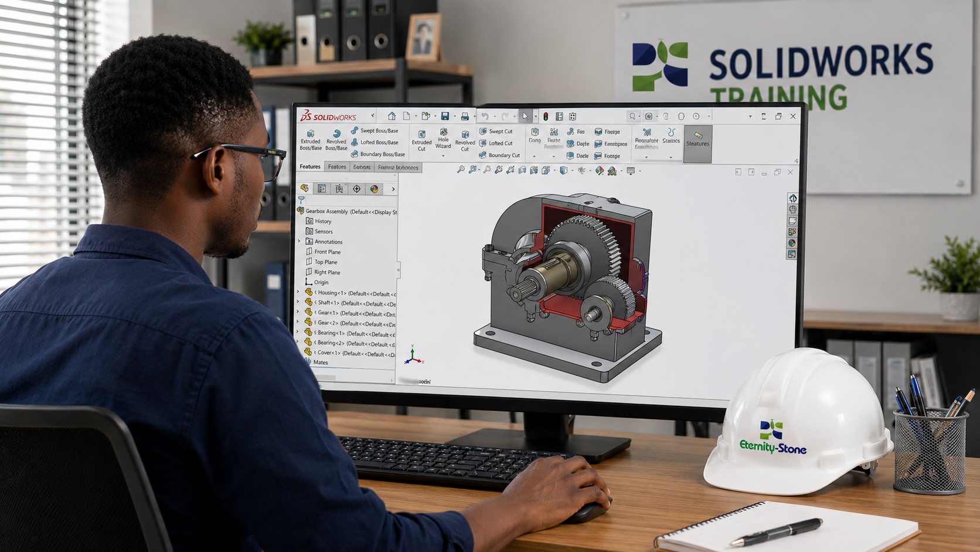The image size is (980, 552).
Task: Click the Edit Appearance icon in view toolbar
Action: tap(599, 171)
